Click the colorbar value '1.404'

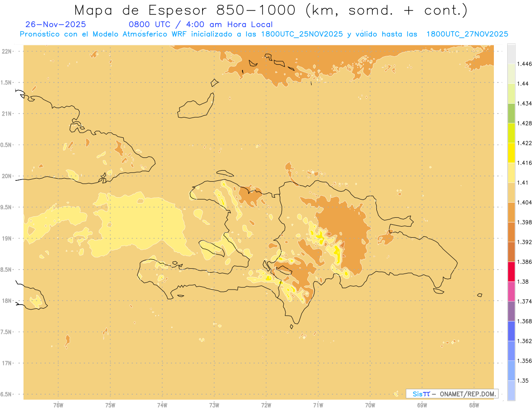[x=524, y=202]
